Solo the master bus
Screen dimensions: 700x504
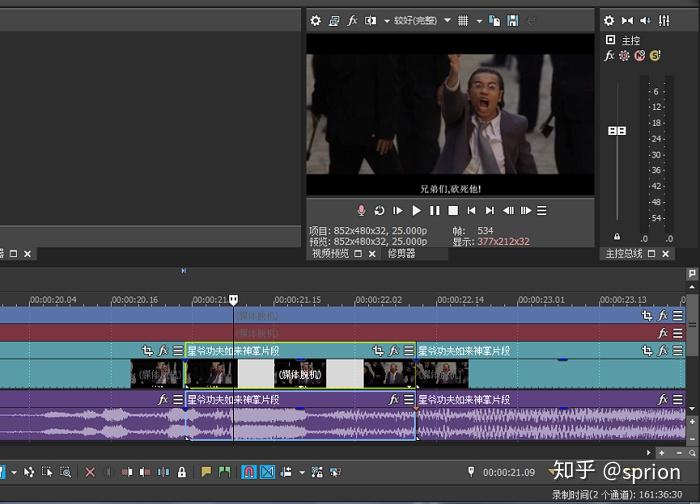pos(655,56)
